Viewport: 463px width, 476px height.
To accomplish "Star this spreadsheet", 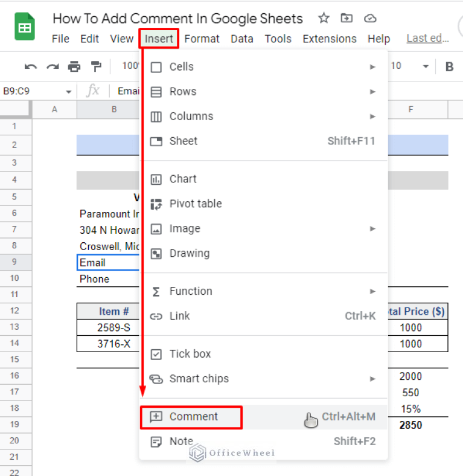I will [324, 18].
